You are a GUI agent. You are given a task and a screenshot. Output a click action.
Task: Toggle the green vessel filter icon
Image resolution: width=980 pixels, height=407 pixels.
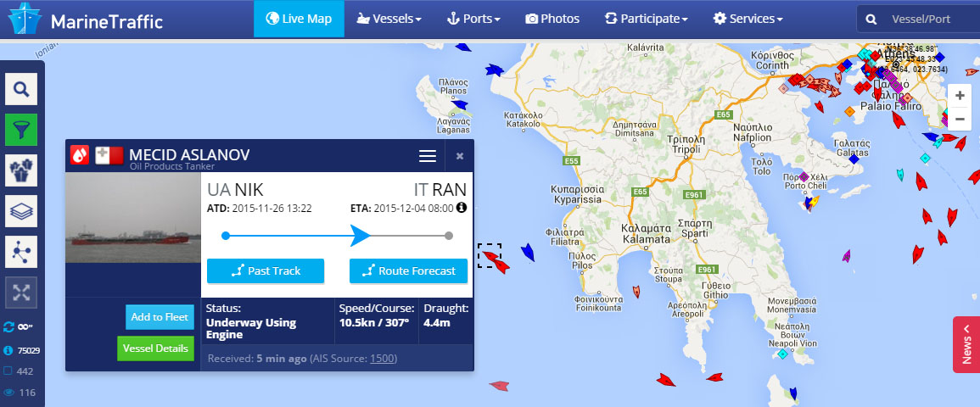point(21,130)
